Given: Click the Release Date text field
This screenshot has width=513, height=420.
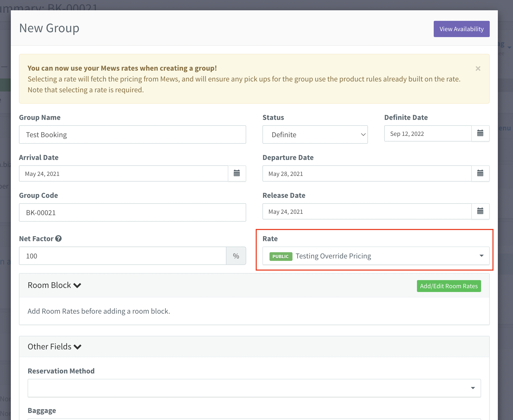Looking at the screenshot, I should (367, 211).
